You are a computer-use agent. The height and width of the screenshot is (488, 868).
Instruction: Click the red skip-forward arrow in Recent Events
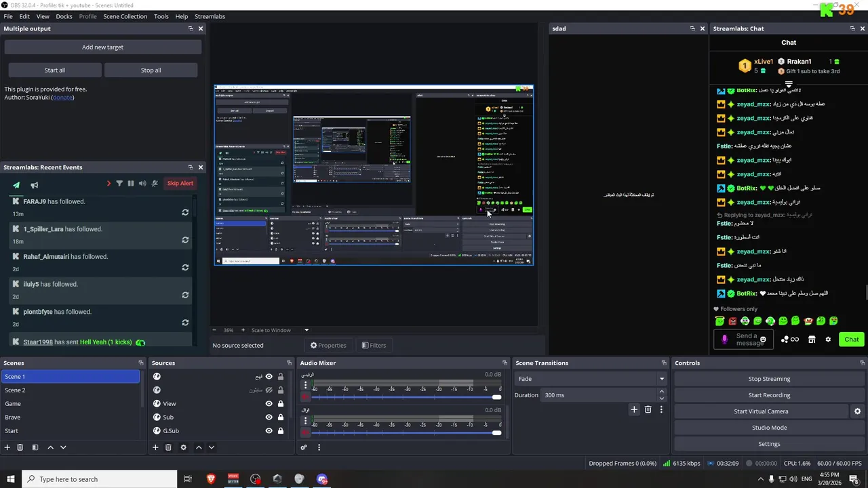click(x=108, y=184)
